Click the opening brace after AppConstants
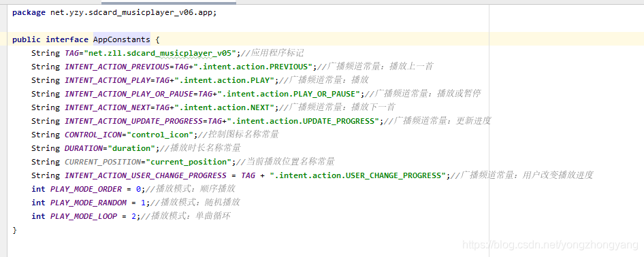This screenshot has height=257, width=644. tap(157, 39)
